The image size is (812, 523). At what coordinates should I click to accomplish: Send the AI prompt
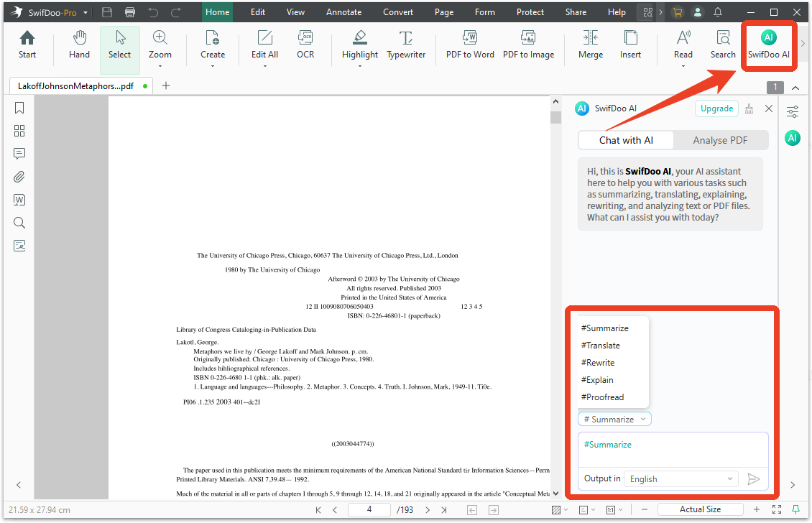(754, 479)
